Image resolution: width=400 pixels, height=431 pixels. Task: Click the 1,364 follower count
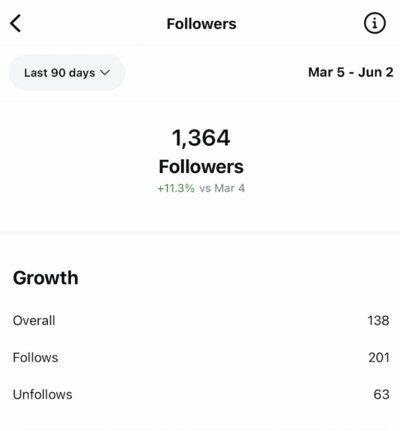coord(201,138)
